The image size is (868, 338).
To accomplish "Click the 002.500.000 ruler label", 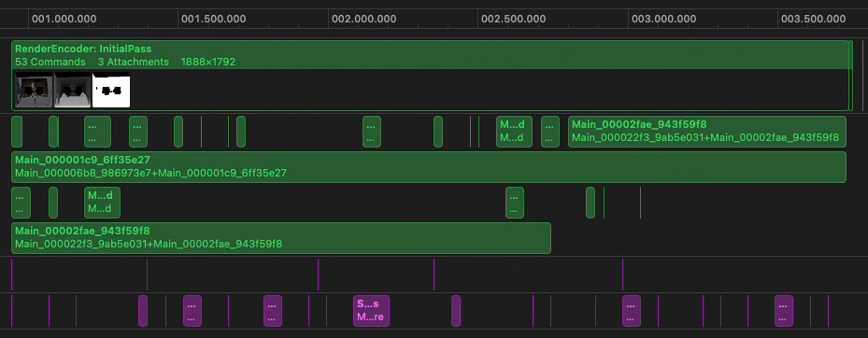I will (x=513, y=19).
